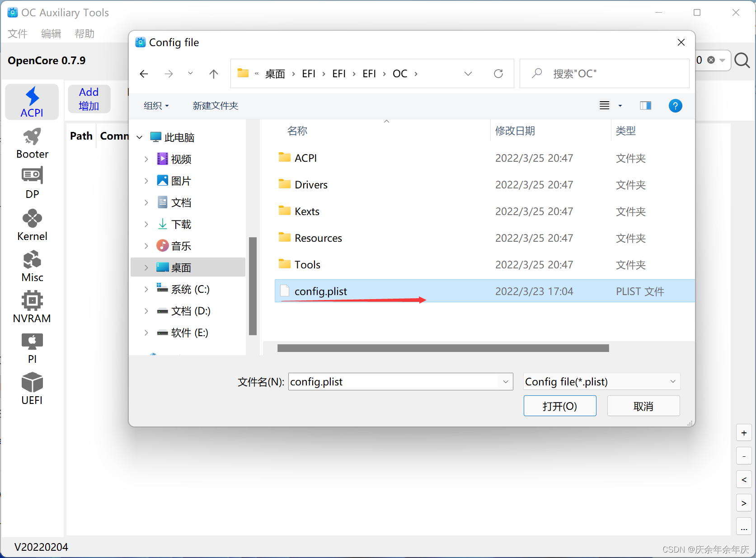The height and width of the screenshot is (558, 756).
Task: Go forward in the file dialog
Action: click(x=169, y=74)
